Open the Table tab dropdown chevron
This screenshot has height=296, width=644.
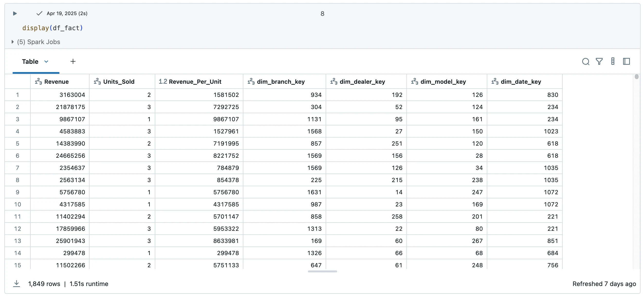(46, 62)
